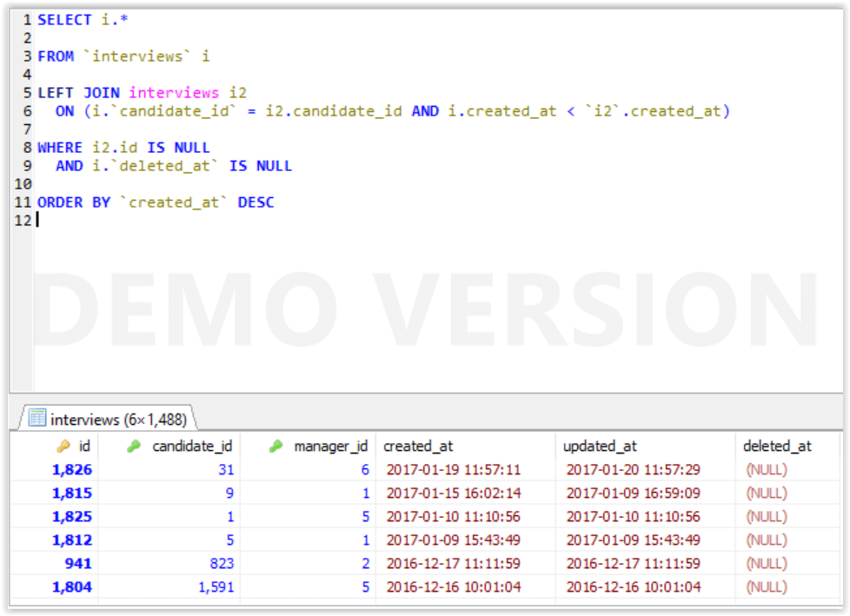Place cursor on the SELECT i.* statement
Screen dimensions: 850x616
[x=70, y=19]
